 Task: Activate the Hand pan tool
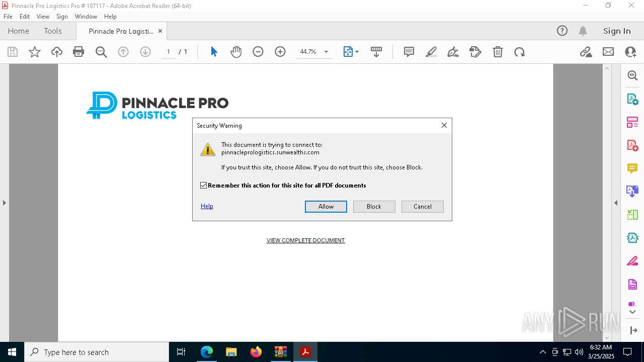pyautogui.click(x=236, y=52)
